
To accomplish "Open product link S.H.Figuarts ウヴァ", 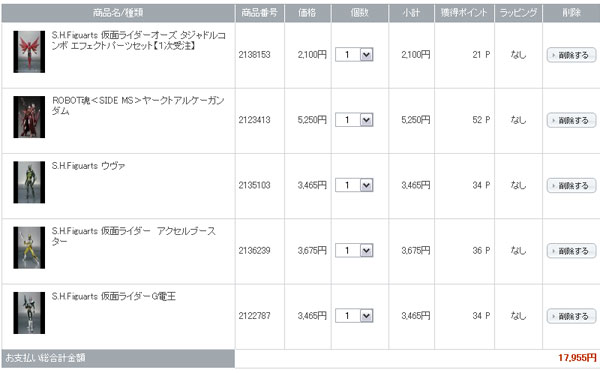I will (88, 166).
